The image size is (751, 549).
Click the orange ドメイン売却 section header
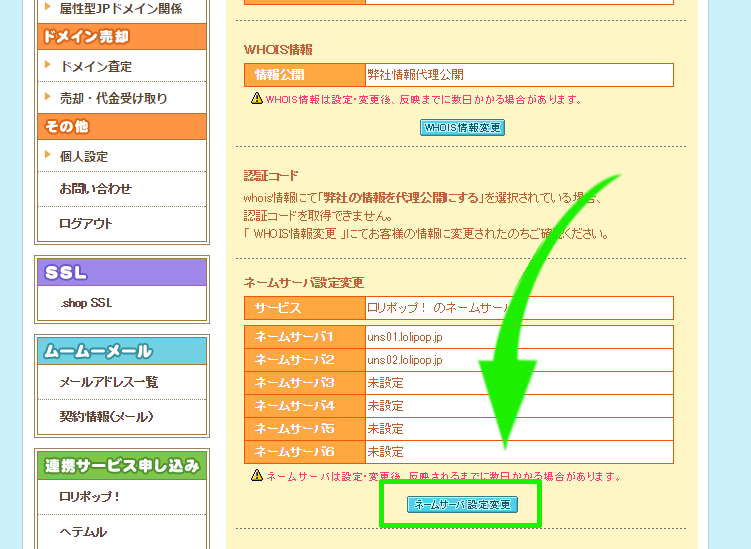point(121,37)
